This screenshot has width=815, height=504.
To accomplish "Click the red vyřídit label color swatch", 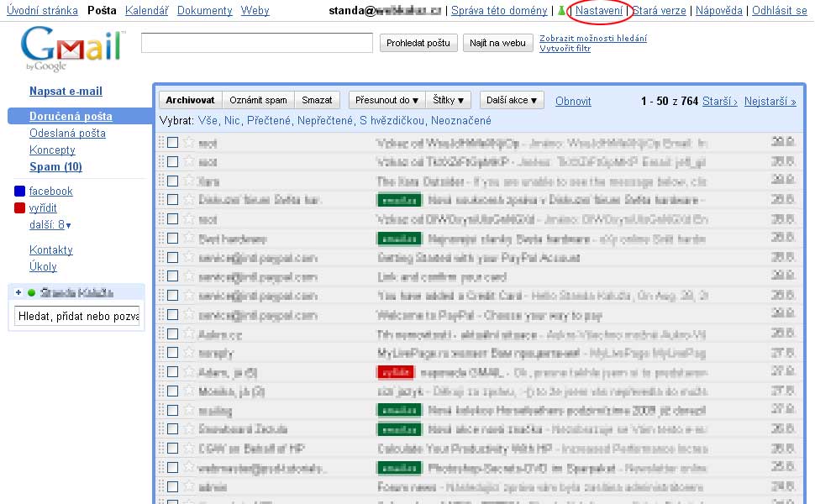I will coord(20,207).
